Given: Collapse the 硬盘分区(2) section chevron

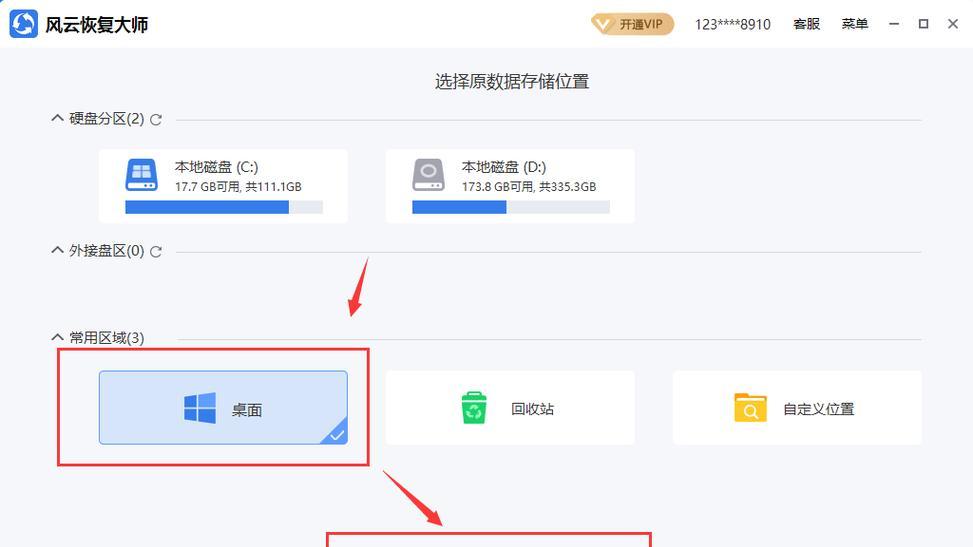Looking at the screenshot, I should [x=57, y=118].
